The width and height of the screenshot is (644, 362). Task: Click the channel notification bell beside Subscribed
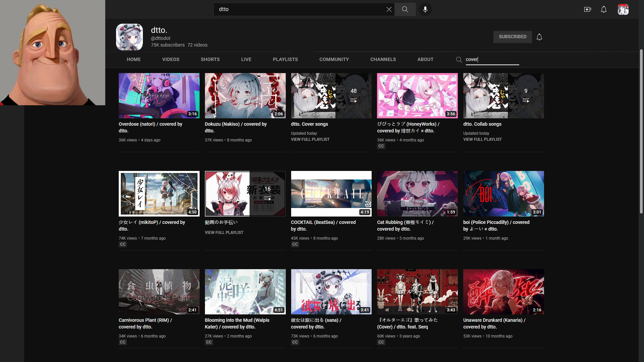pos(539,37)
